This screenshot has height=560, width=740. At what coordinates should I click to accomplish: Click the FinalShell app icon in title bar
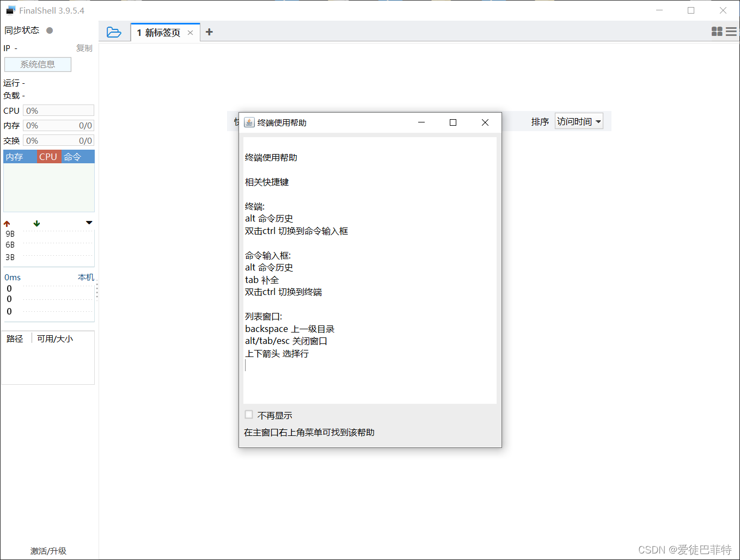(11, 10)
